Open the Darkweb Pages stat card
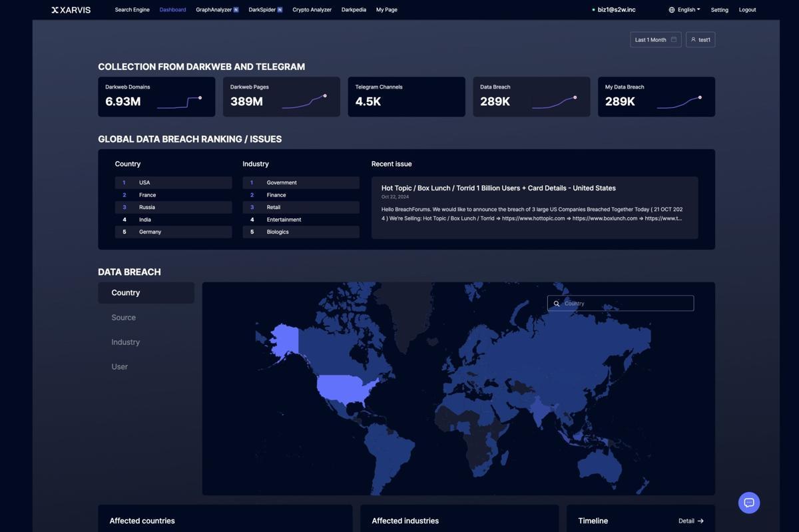The width and height of the screenshot is (799, 532). coord(281,97)
